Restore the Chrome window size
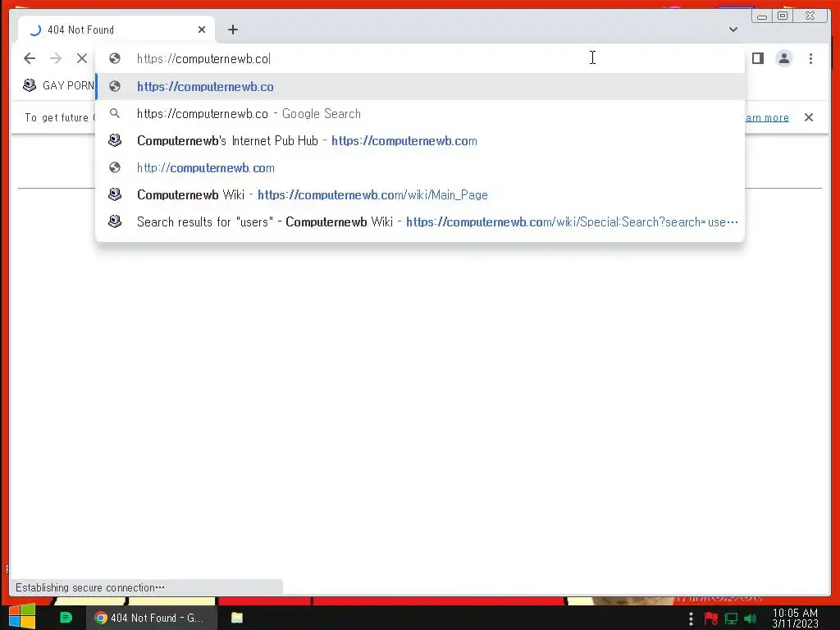The width and height of the screenshot is (840, 630). 783,16
